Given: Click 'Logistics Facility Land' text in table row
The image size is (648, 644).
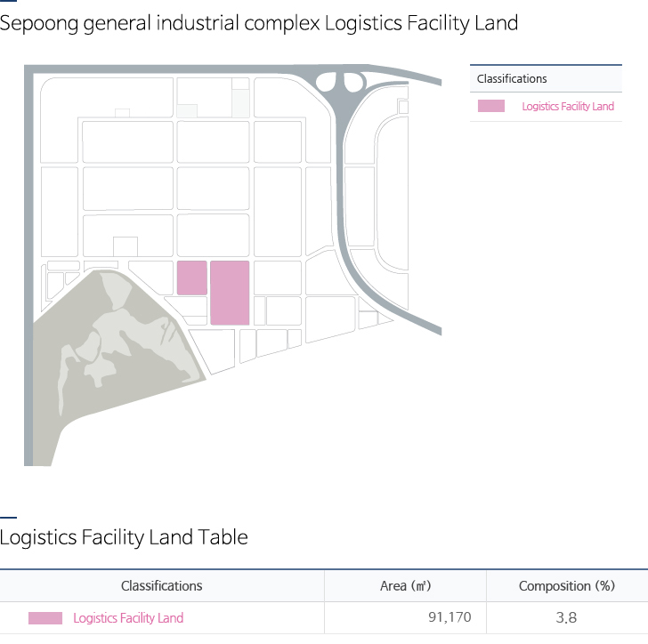Looking at the screenshot, I should (x=128, y=618).
